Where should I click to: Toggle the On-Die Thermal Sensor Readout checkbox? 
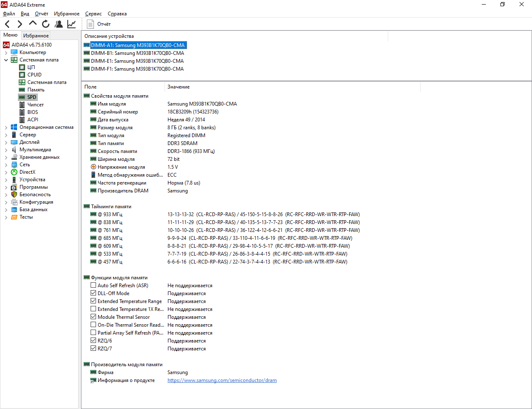pos(94,325)
